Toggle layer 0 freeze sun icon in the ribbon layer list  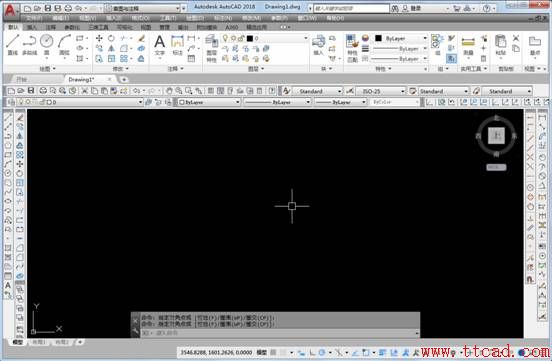point(233,38)
